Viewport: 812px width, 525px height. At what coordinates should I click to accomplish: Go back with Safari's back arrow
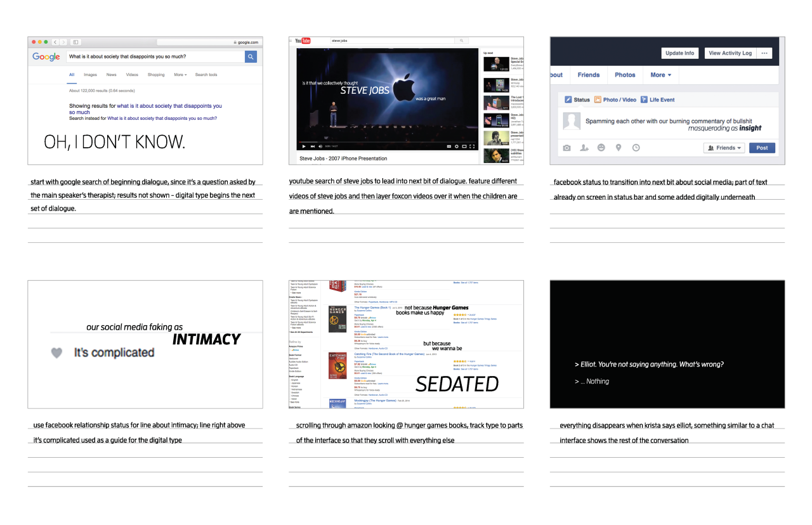click(55, 42)
